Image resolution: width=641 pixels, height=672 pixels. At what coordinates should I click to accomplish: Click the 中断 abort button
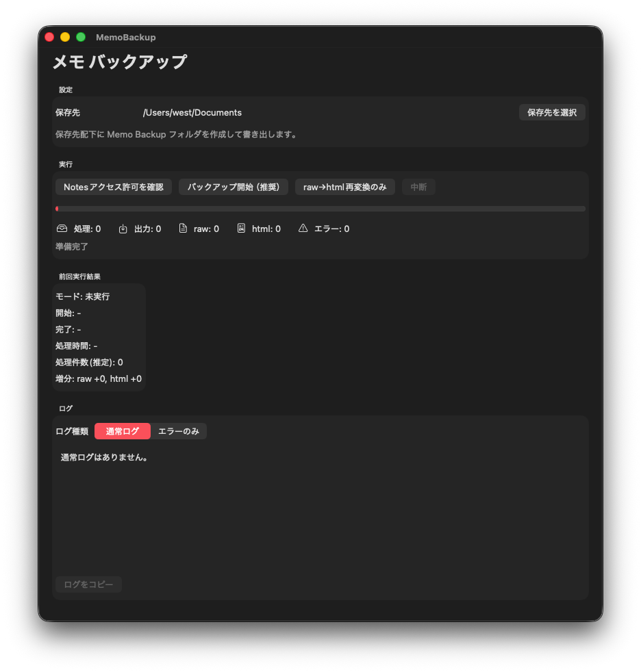click(x=418, y=187)
